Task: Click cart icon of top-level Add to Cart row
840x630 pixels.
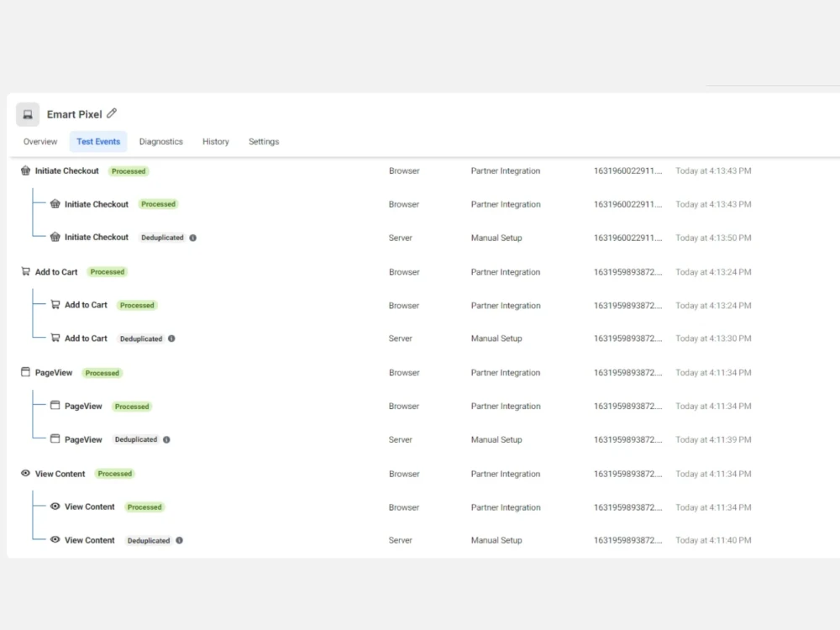Action: (x=26, y=271)
